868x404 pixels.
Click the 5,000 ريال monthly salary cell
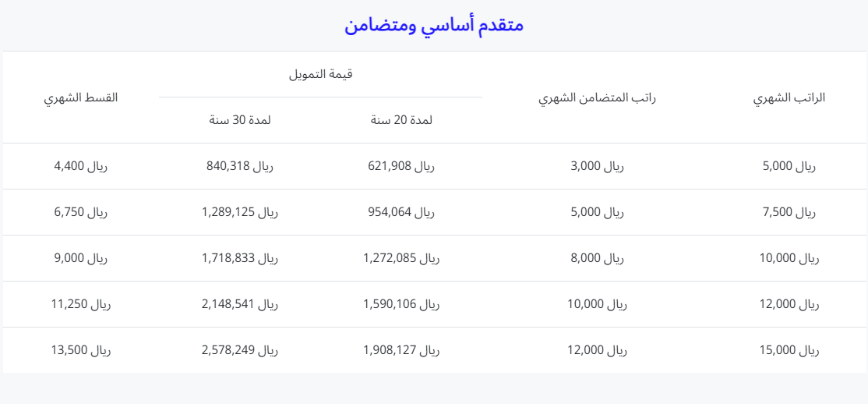click(x=789, y=166)
